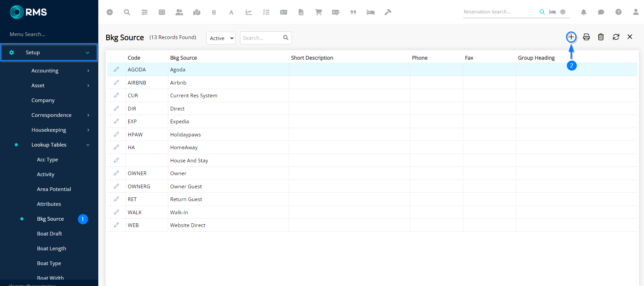
Task: Click the refresh icon beside trash
Action: click(x=616, y=37)
